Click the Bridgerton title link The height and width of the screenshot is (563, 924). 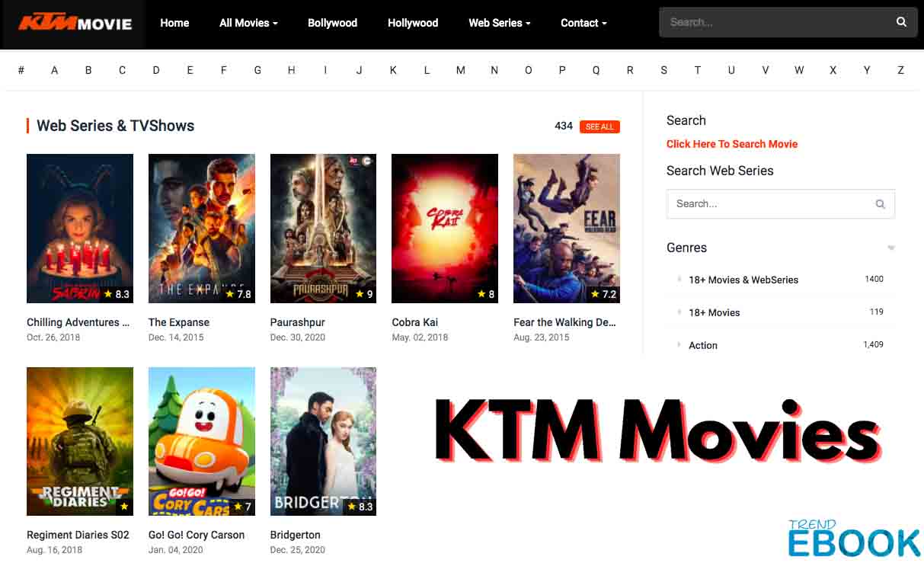(296, 535)
